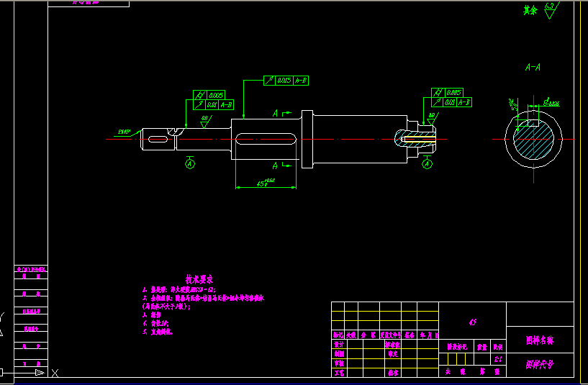Click the 2:1 scale value cell
This screenshot has width=588, height=385.
pyautogui.click(x=497, y=359)
